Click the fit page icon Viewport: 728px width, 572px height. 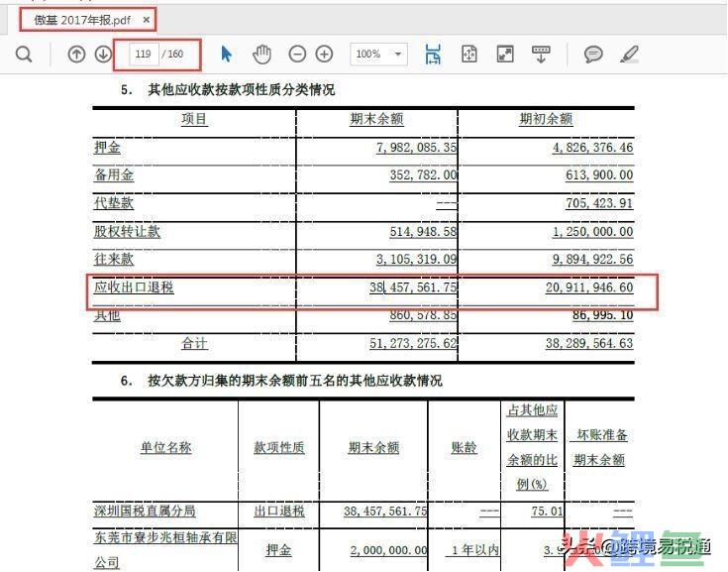pyautogui.click(x=469, y=54)
